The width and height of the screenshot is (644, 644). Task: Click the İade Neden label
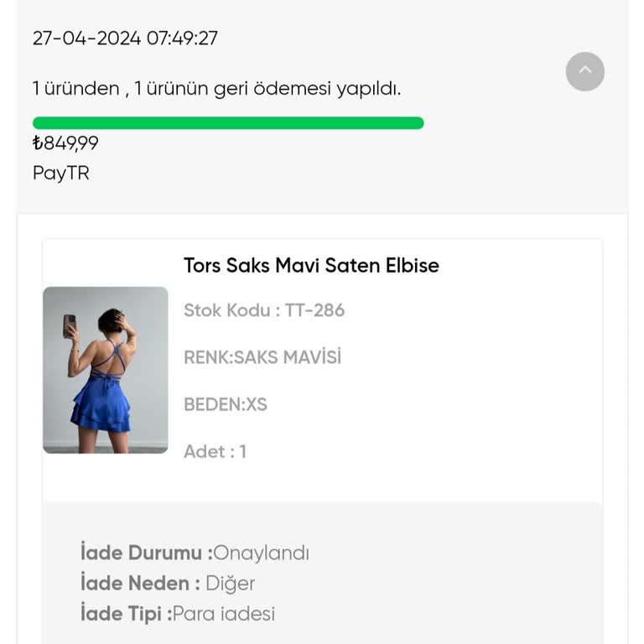point(140,584)
